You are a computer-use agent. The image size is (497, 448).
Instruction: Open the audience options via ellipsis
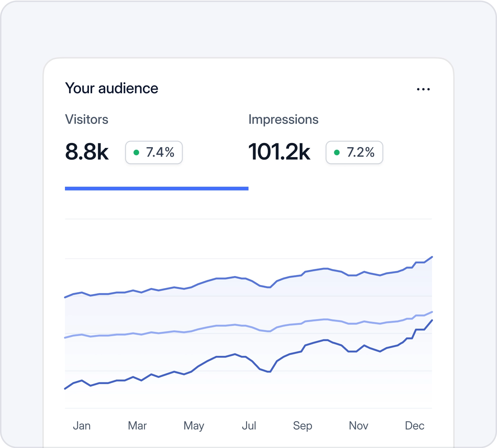click(424, 89)
